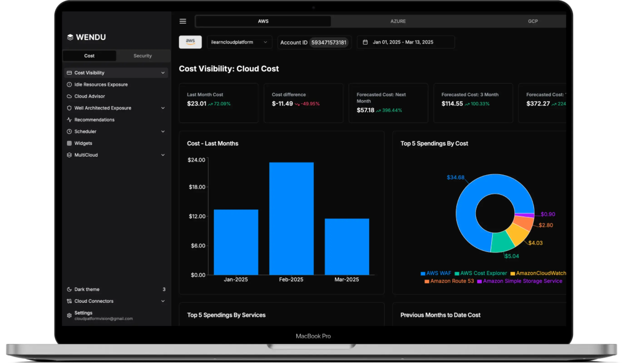Viewport: 623px width, 364px height.
Task: Click the Widgets grid icon
Action: coord(69,143)
